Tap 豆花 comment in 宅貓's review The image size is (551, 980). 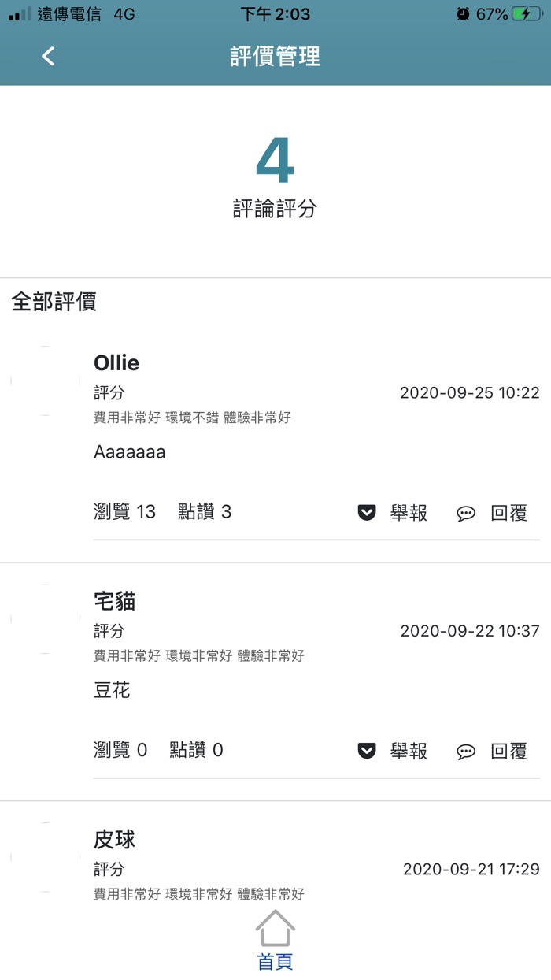[x=110, y=690]
